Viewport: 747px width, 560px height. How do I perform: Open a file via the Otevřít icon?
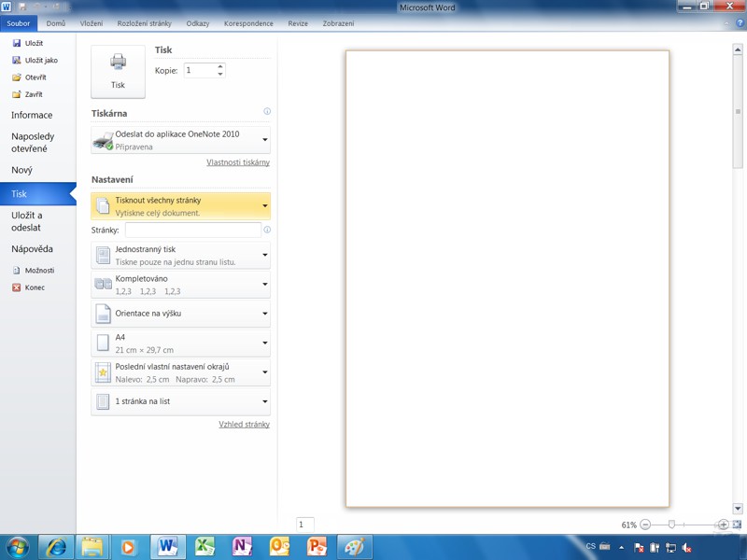(x=17, y=77)
